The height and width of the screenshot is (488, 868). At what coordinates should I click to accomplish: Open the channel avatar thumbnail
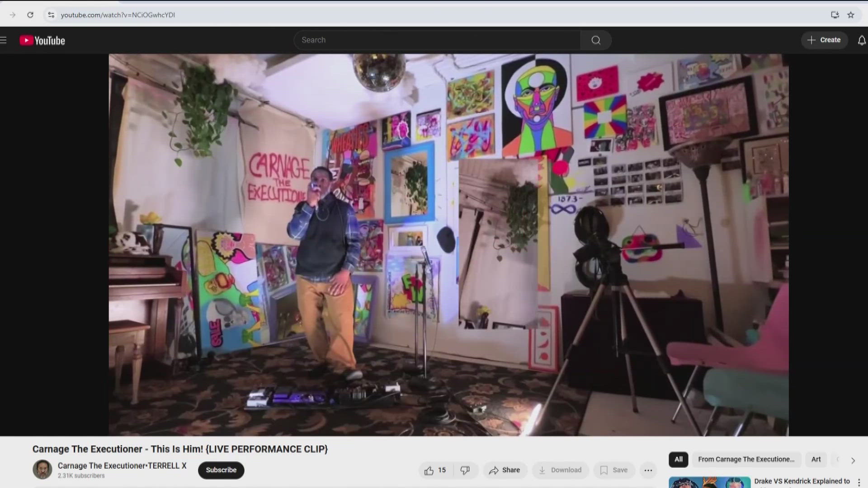click(42, 470)
